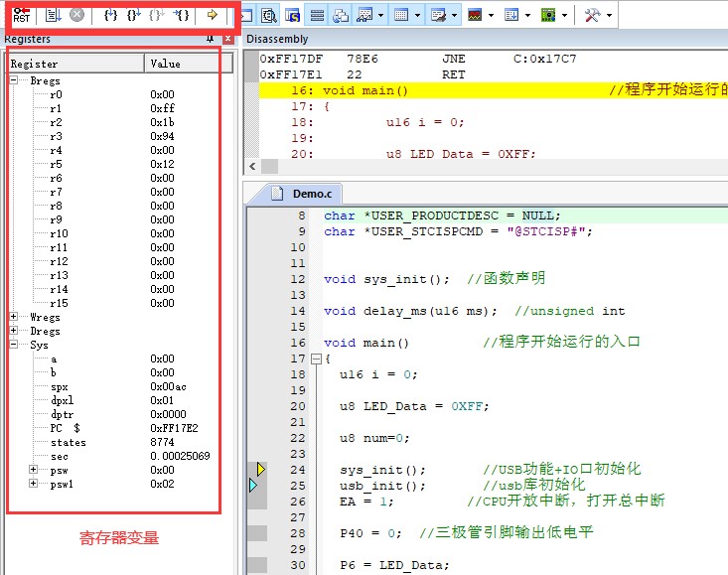Click the 'usb_init();' line in Demo.c
Screen dimensions: 728x575
click(x=382, y=486)
